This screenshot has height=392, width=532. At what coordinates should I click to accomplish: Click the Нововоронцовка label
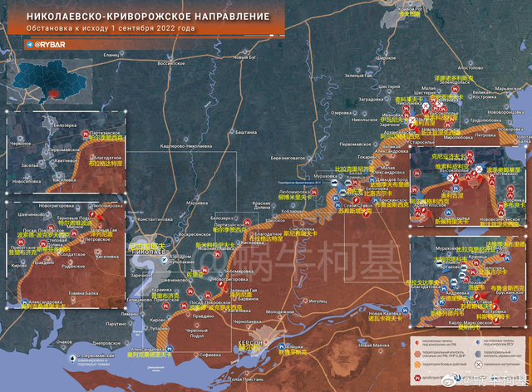point(505,112)
